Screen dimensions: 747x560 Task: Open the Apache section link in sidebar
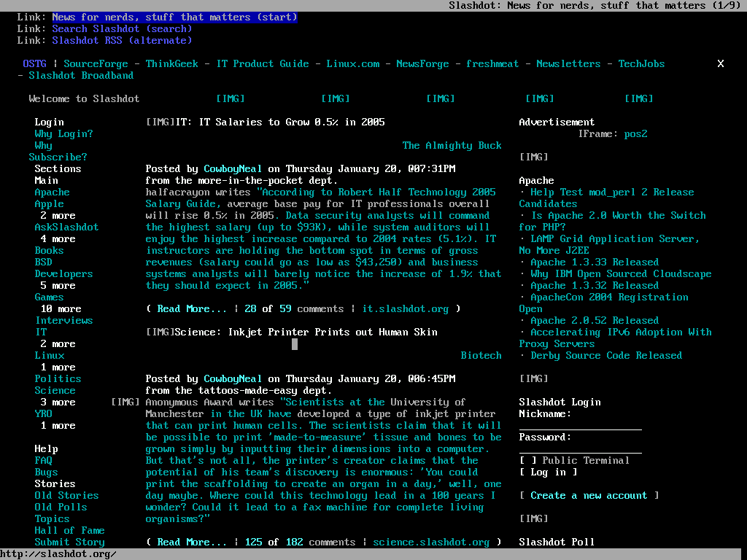[52, 192]
